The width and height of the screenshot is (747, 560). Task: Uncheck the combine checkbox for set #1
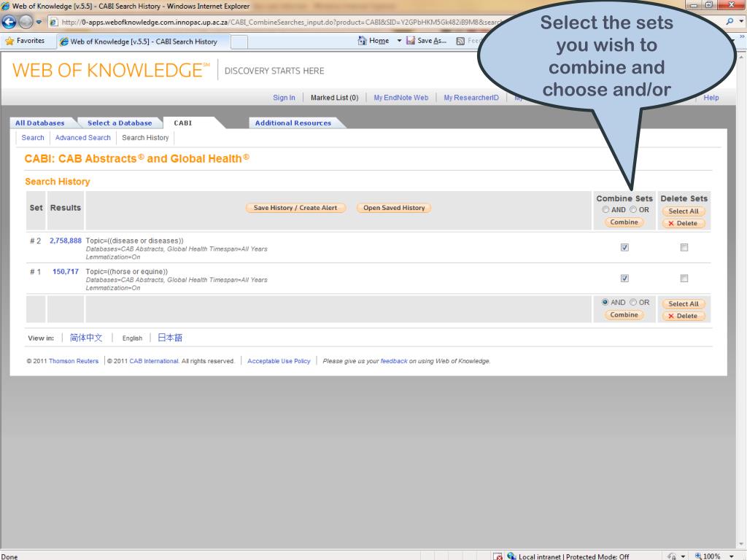click(x=624, y=279)
